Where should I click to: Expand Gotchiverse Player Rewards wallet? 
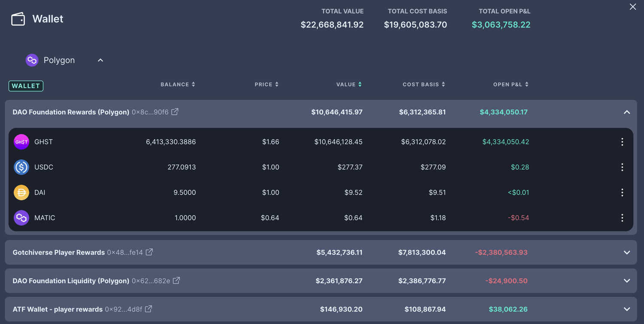coord(627,253)
